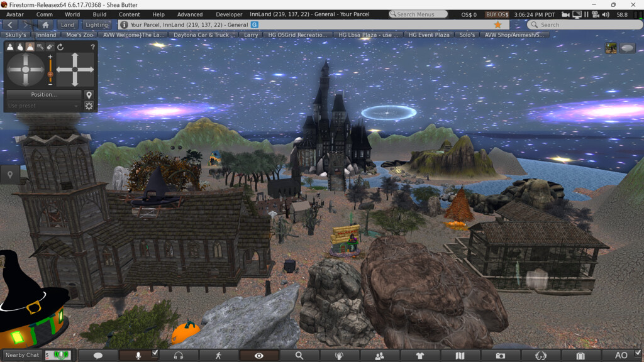Viewport: 644px width, 362px height.
Task: Click the chat bubble toolbar button
Action: (98, 356)
